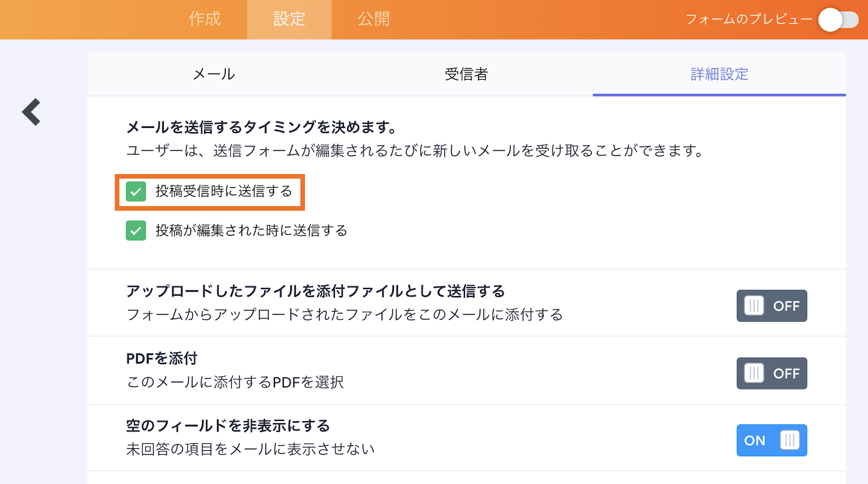Enable the upload file attachment OFF toggle

tap(771, 306)
